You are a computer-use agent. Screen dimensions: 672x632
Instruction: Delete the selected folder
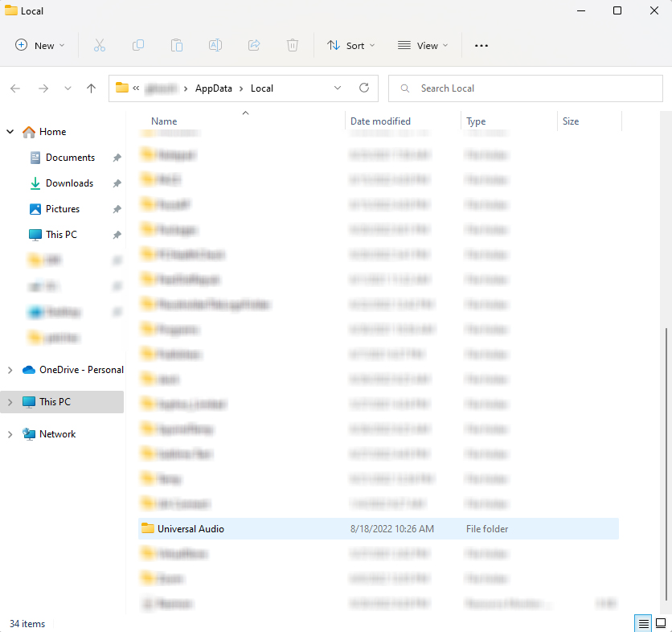point(292,45)
